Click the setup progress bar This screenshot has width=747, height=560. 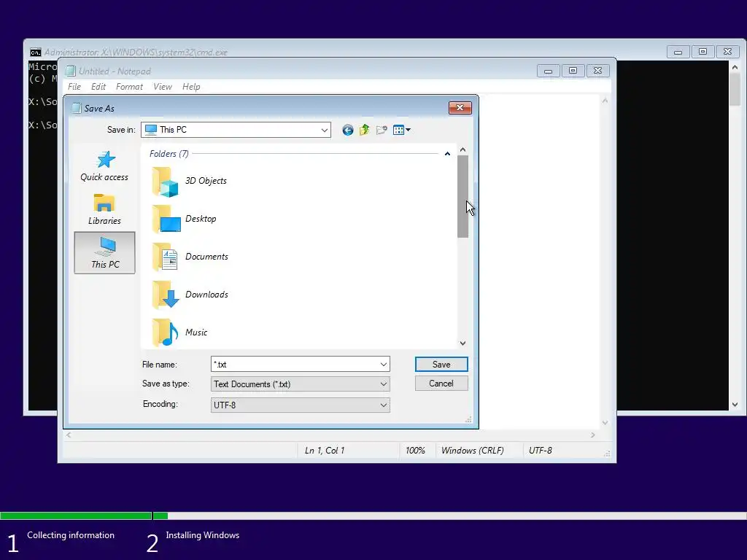(373, 516)
